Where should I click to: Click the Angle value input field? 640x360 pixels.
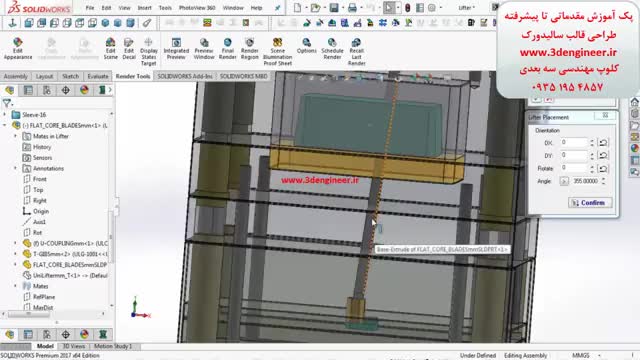tap(585, 181)
